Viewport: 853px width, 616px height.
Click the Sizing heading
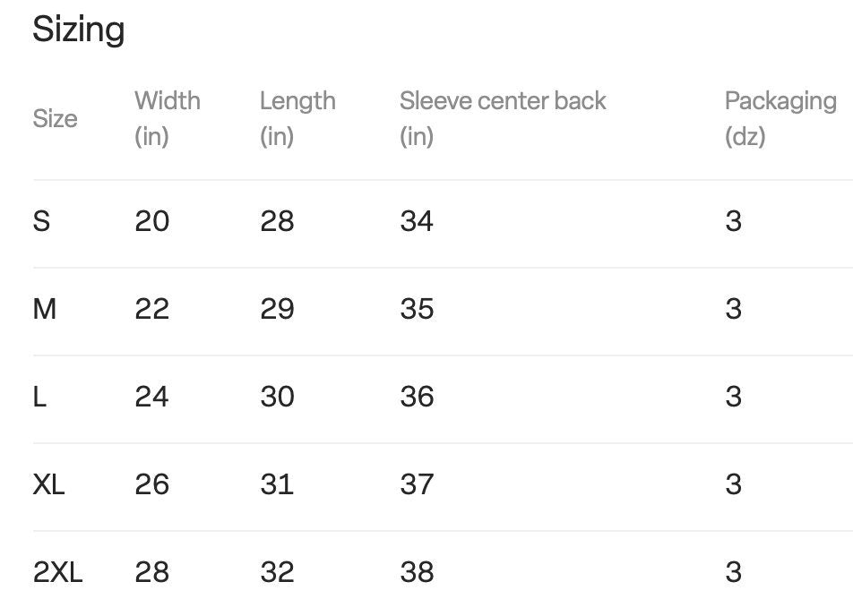79,30
